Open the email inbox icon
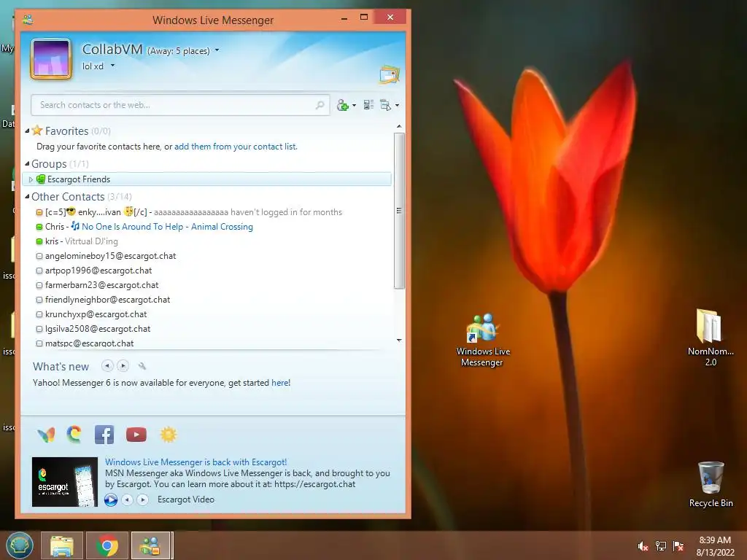 (390, 75)
